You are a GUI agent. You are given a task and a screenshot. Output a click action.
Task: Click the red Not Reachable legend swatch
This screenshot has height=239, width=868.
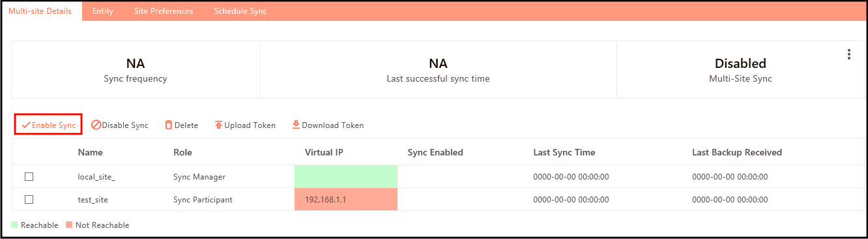pyautogui.click(x=70, y=225)
